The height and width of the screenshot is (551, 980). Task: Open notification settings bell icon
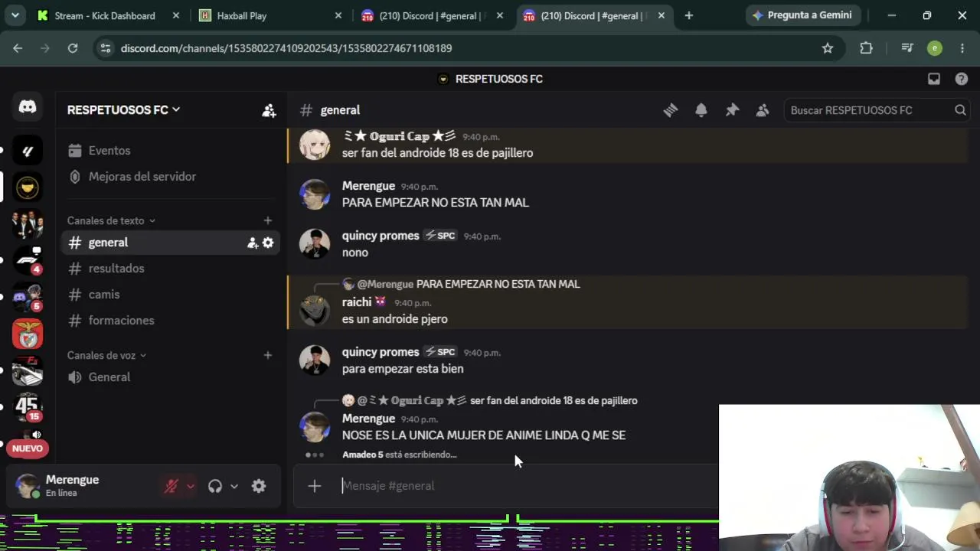(x=701, y=110)
